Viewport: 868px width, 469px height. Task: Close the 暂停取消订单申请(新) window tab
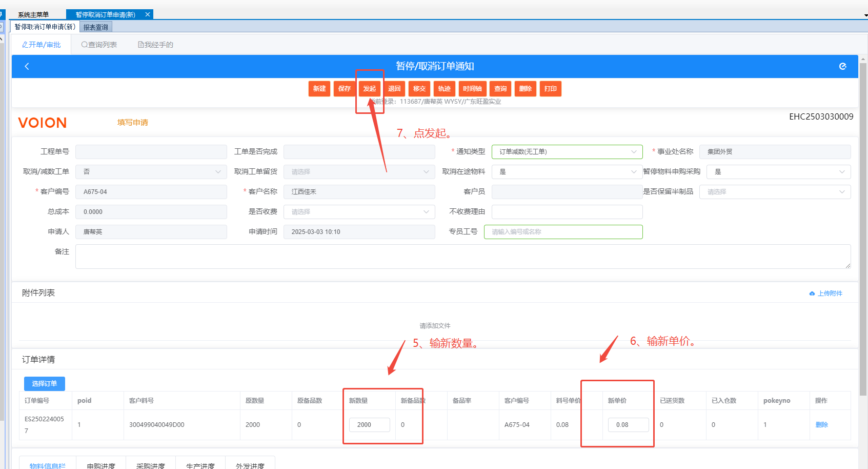point(148,14)
